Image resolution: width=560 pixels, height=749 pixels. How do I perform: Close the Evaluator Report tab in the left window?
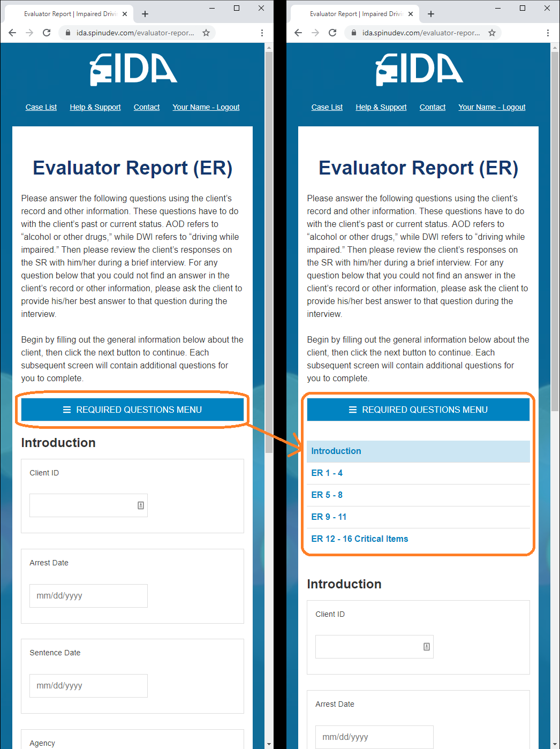coord(125,14)
